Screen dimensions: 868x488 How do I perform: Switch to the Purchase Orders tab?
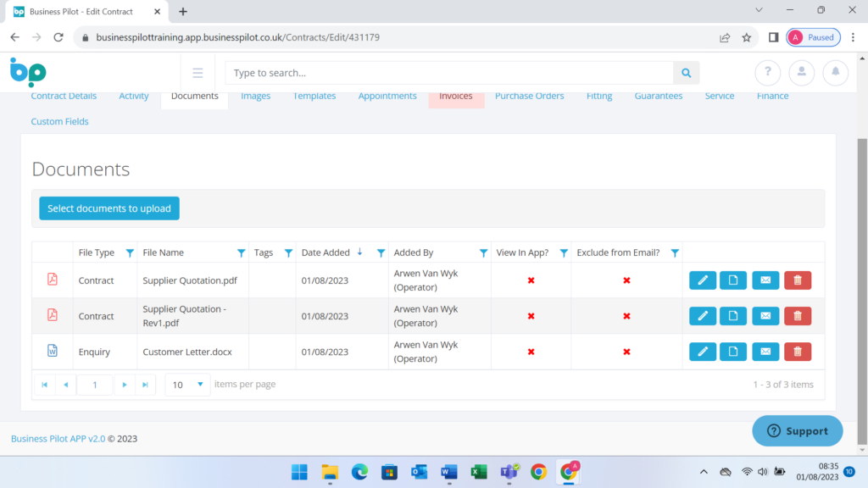(529, 96)
